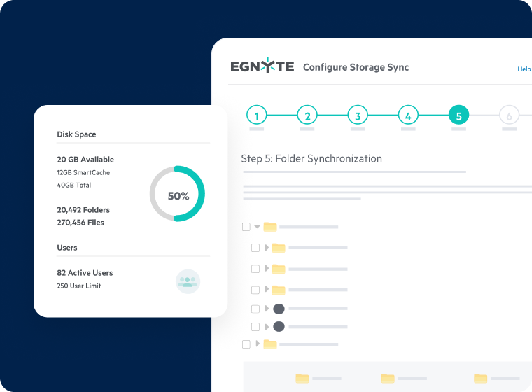Jump to step 3 of Storage Sync setup
This screenshot has width=532, height=392.
pyautogui.click(x=358, y=116)
